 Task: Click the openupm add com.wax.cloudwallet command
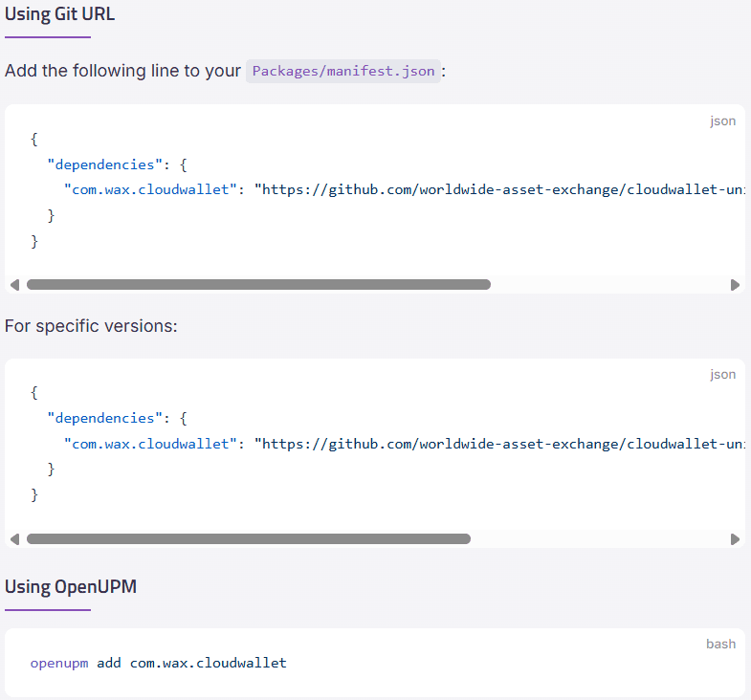click(159, 663)
